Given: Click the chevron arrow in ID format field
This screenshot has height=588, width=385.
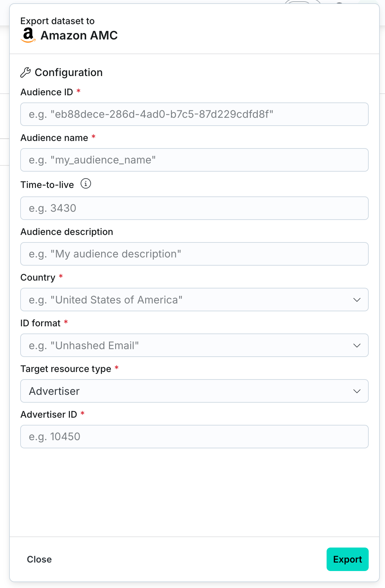Looking at the screenshot, I should [x=357, y=345].
